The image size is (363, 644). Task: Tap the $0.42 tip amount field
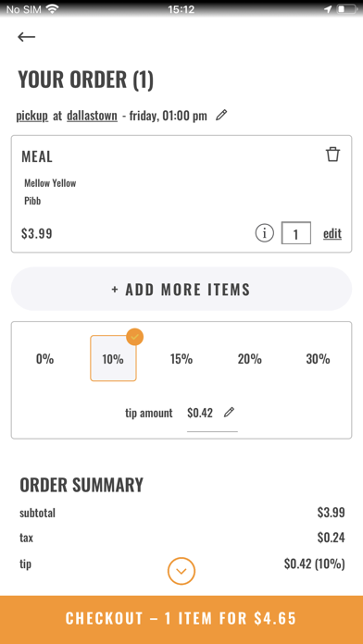pyautogui.click(x=200, y=413)
